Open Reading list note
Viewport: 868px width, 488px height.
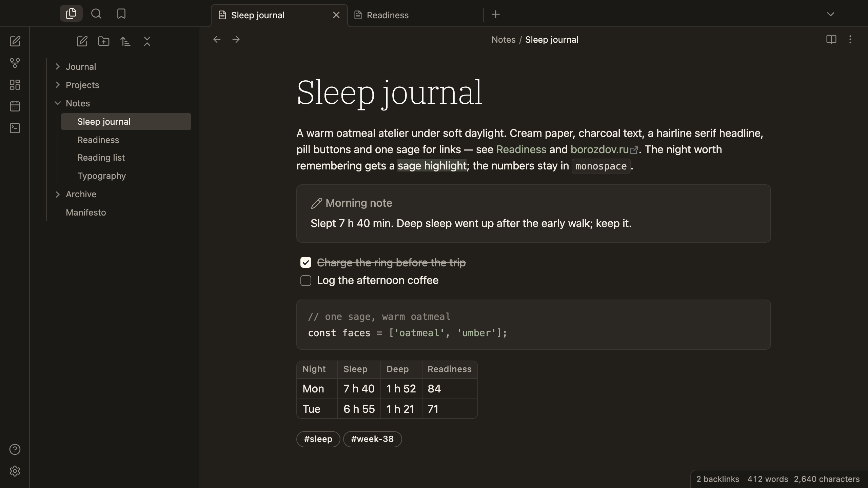click(126, 158)
